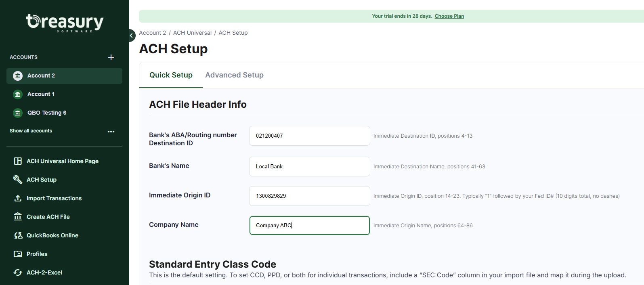Click the QuickBooks Online icon
The width and height of the screenshot is (644, 285).
(18, 235)
